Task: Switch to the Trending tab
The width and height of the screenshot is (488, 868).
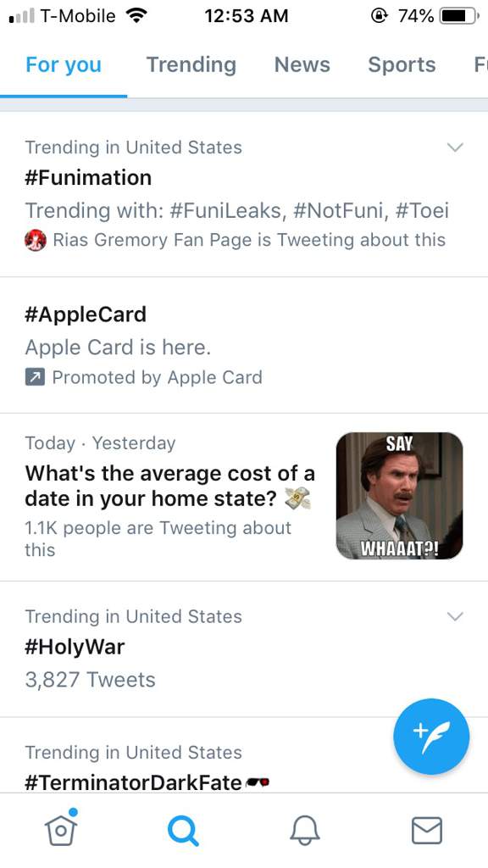Action: pyautogui.click(x=191, y=64)
